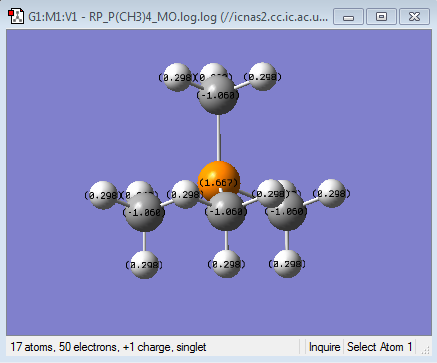Pick the hydrogen between left carbon and phosphorus
The height and width of the screenshot is (363, 437).
[x=185, y=194]
